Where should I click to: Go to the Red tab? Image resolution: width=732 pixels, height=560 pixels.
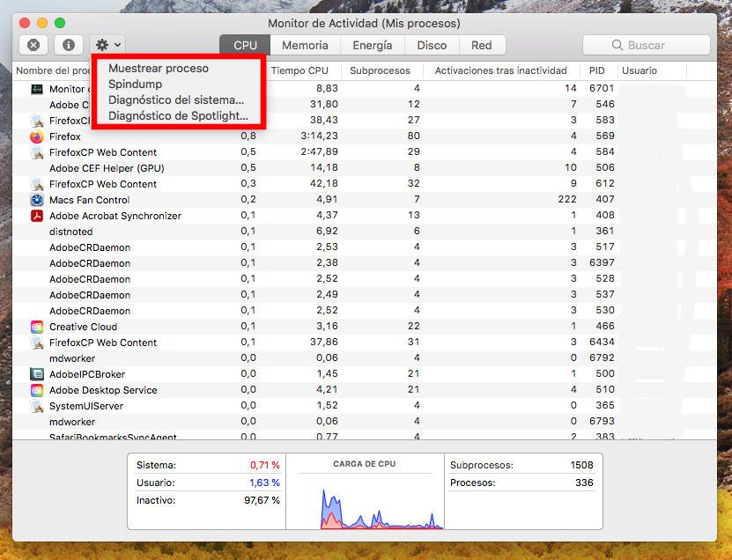pos(481,45)
